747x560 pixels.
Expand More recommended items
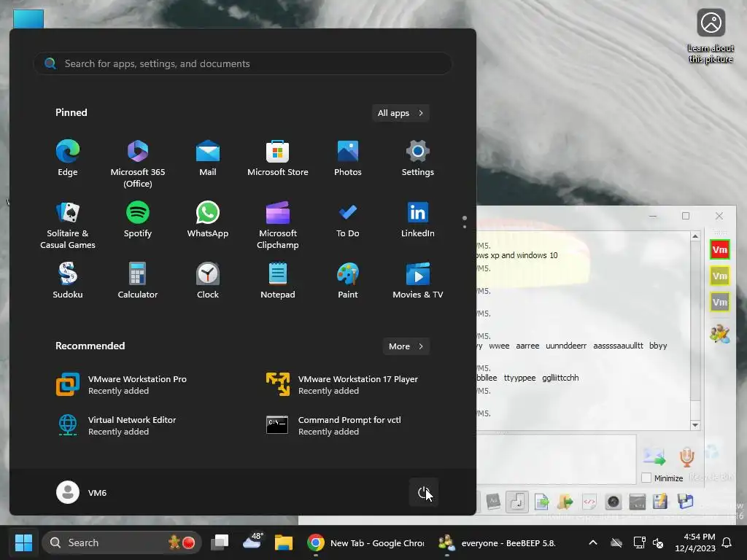coord(406,346)
